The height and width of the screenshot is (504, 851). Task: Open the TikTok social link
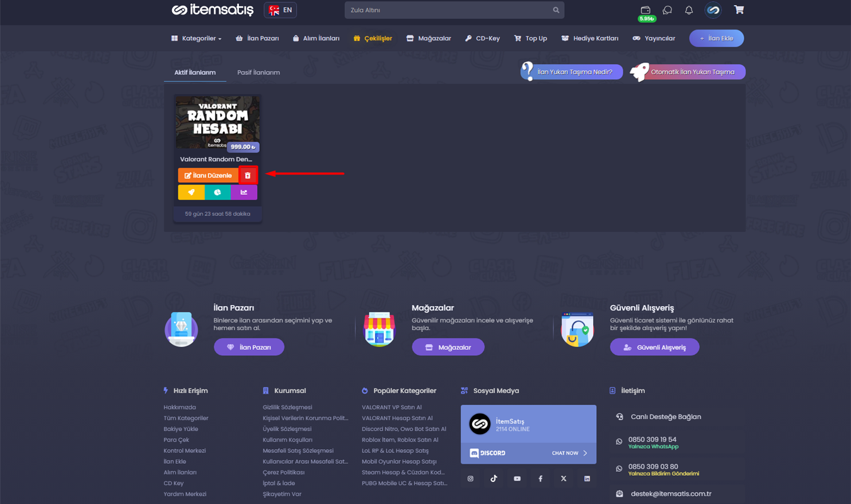click(494, 479)
